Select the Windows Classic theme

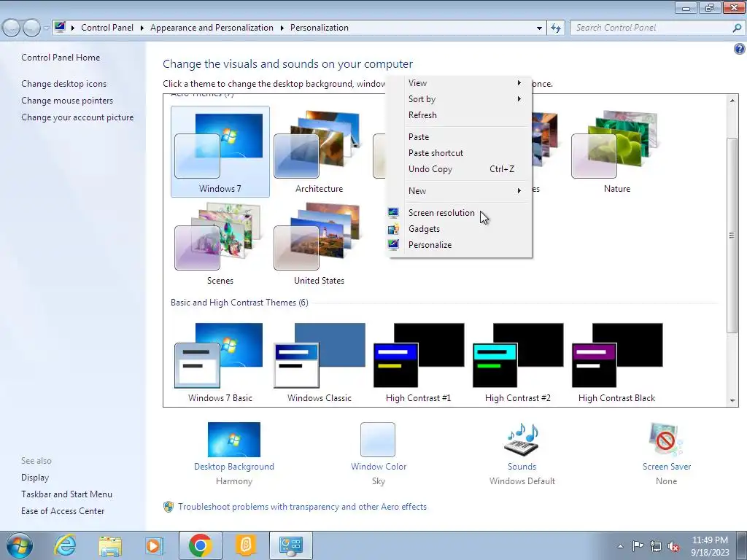point(320,363)
